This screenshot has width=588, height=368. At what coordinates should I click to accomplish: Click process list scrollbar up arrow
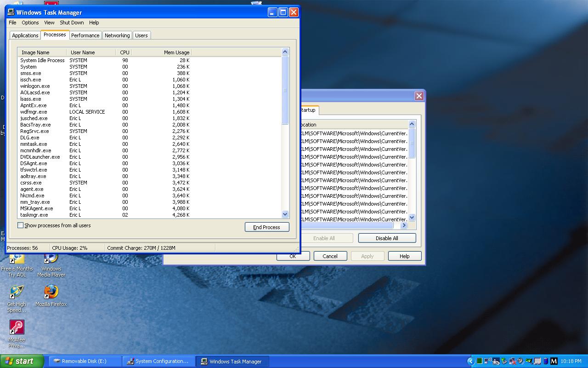[x=285, y=52]
